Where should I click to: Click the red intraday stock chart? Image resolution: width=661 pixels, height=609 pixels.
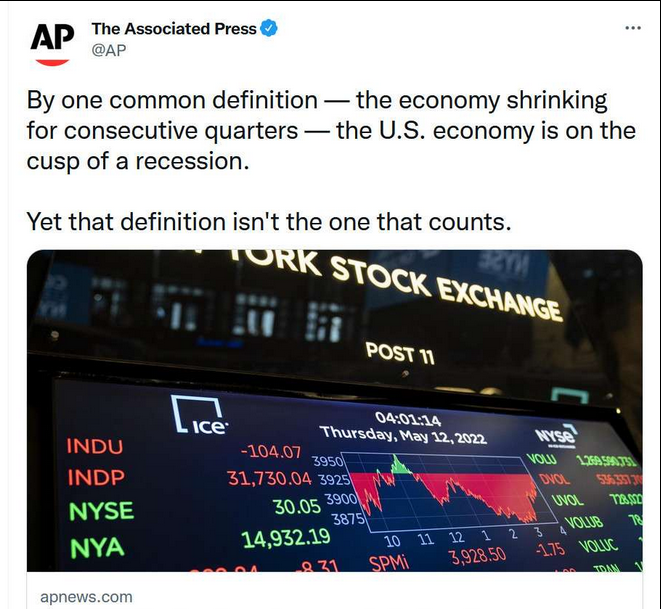click(443, 492)
